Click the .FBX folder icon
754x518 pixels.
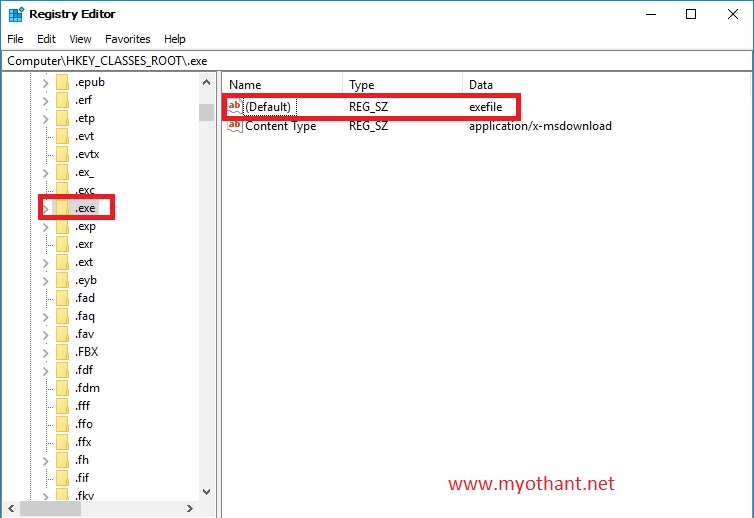(63, 352)
